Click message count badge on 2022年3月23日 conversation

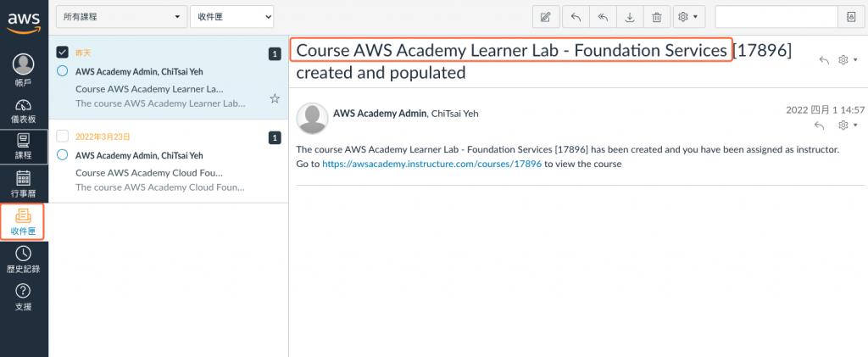coord(275,137)
